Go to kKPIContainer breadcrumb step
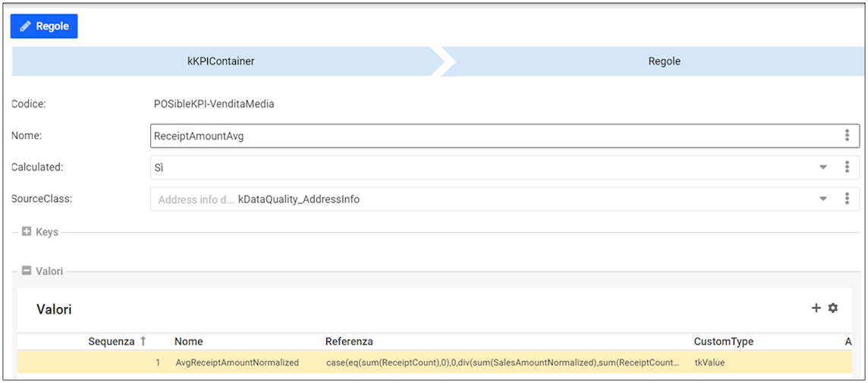Viewport: 868px width, 383px height. (x=221, y=61)
